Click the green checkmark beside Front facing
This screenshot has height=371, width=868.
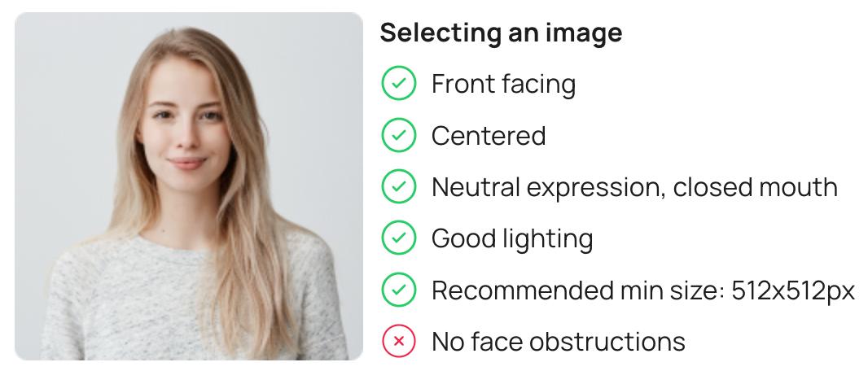(x=398, y=84)
